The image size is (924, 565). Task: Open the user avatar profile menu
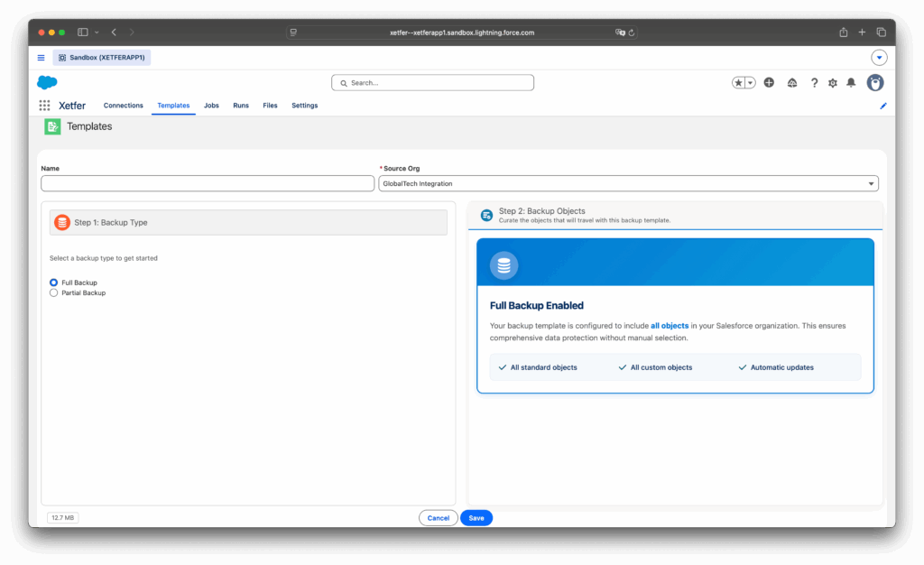(875, 82)
